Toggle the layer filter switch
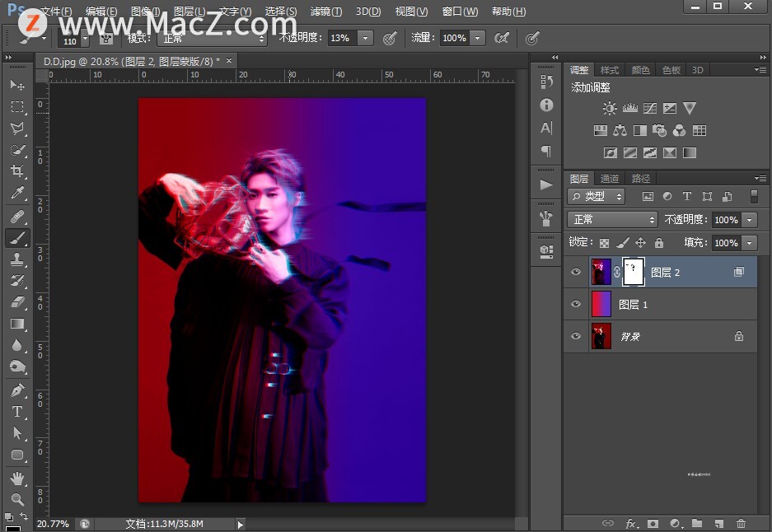The height and width of the screenshot is (532, 772). [754, 196]
